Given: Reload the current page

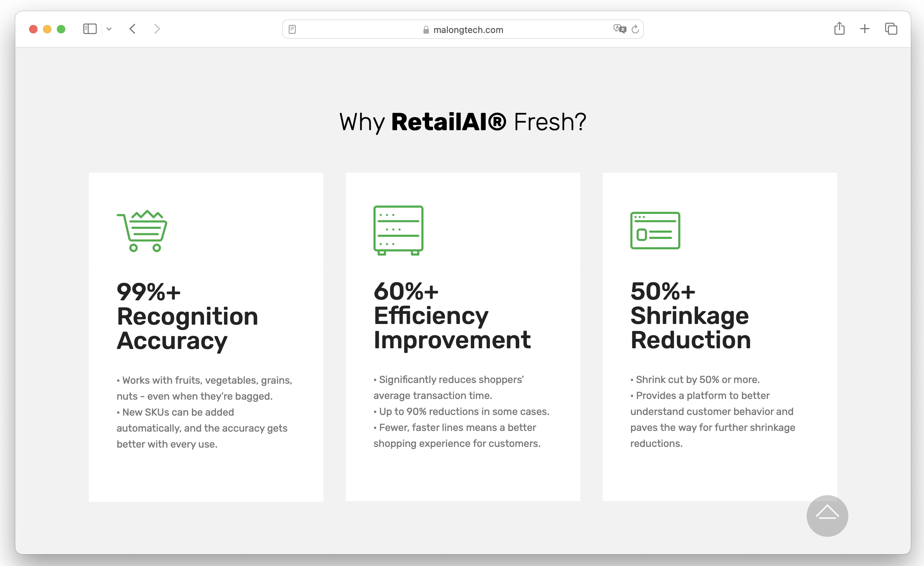Looking at the screenshot, I should tap(635, 29).
